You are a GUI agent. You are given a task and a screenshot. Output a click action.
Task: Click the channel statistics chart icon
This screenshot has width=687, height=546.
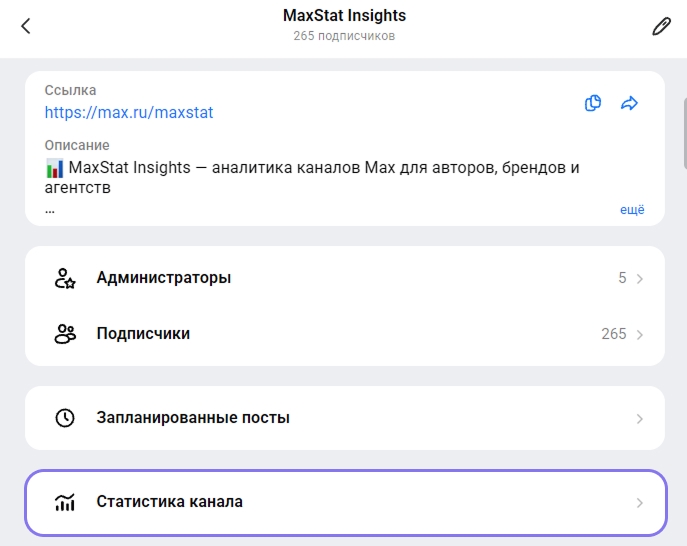(65, 502)
